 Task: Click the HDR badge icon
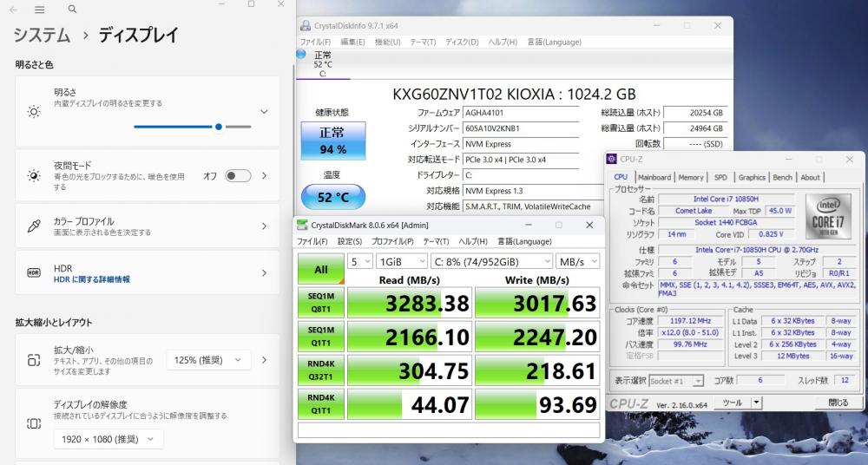[x=34, y=273]
